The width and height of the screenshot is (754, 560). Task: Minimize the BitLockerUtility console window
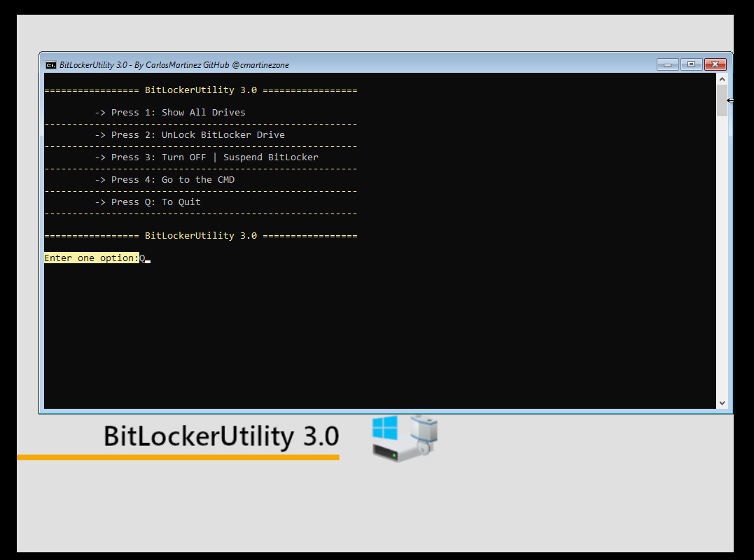tap(667, 64)
